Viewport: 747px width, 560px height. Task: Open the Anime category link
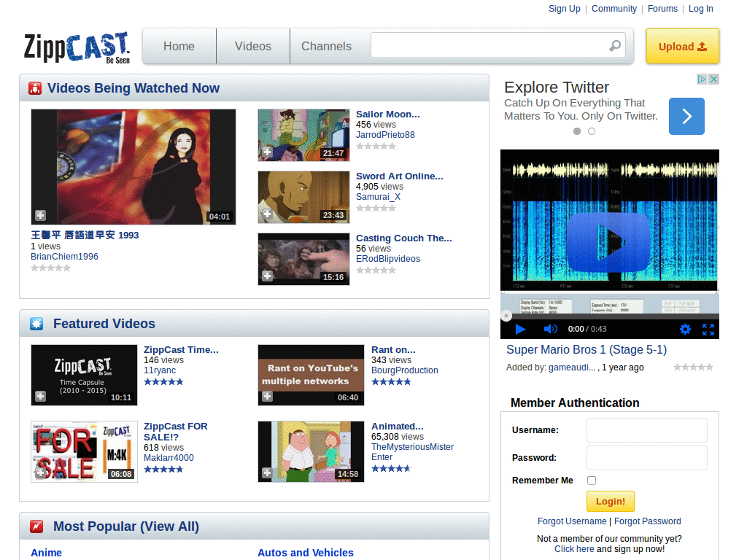point(46,553)
